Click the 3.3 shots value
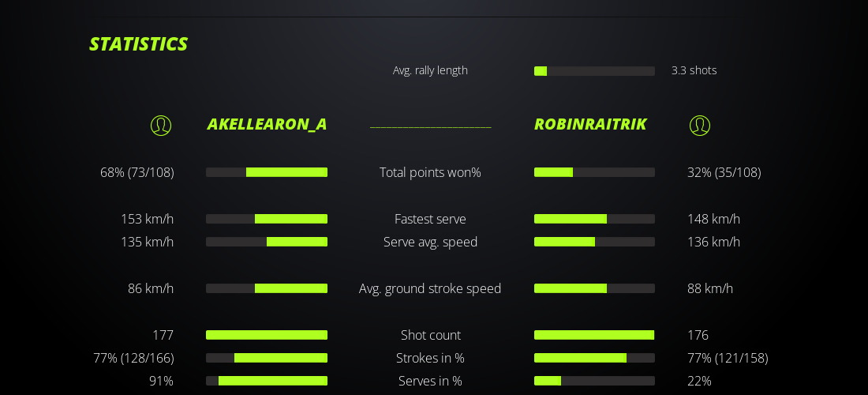This screenshot has width=868, height=395. (694, 70)
